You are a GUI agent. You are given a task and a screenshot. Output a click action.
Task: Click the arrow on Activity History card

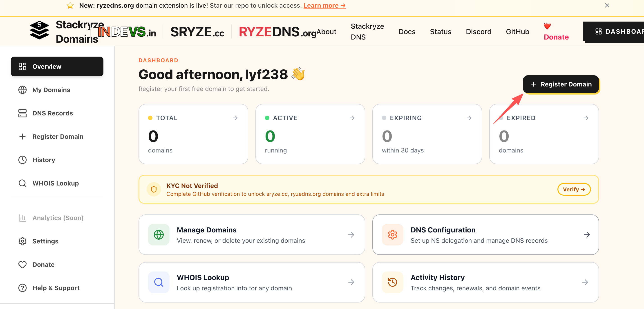click(585, 282)
